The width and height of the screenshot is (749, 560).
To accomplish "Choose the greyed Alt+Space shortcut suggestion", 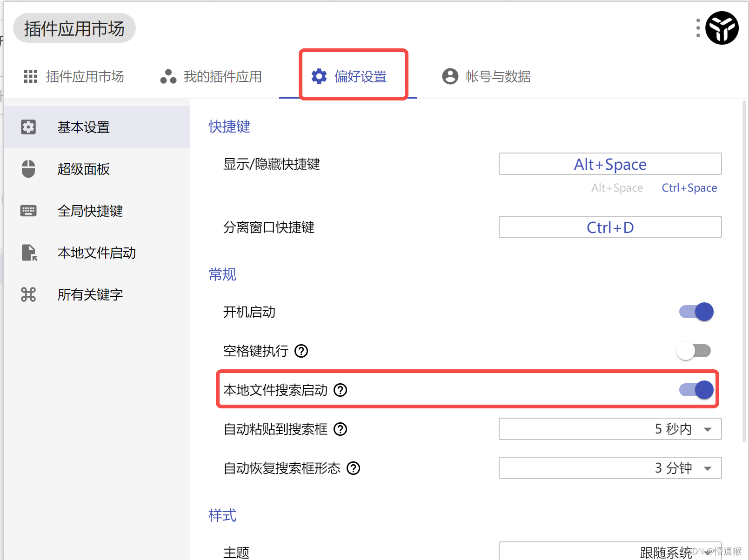I will pos(617,188).
